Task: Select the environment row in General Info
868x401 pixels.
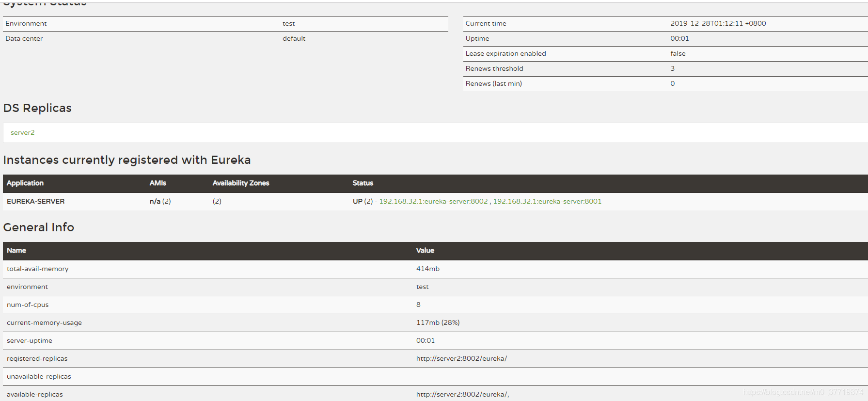Action: pos(435,287)
